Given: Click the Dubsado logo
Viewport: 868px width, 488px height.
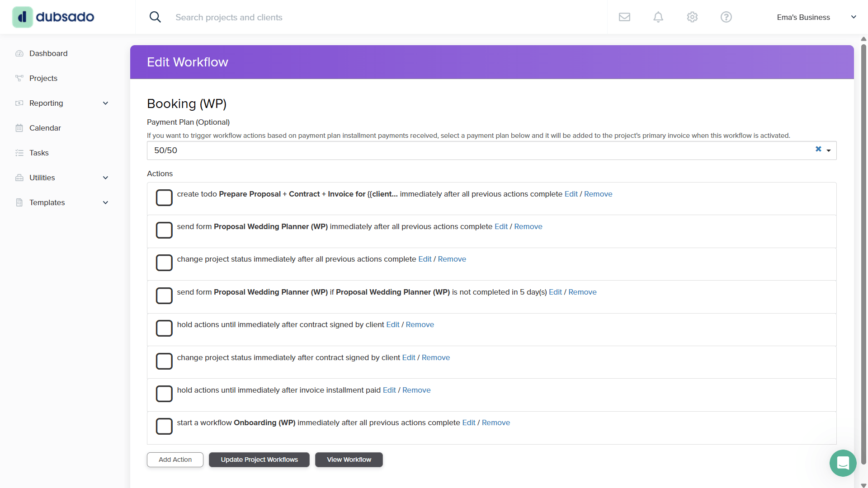Looking at the screenshot, I should pyautogui.click(x=53, y=17).
